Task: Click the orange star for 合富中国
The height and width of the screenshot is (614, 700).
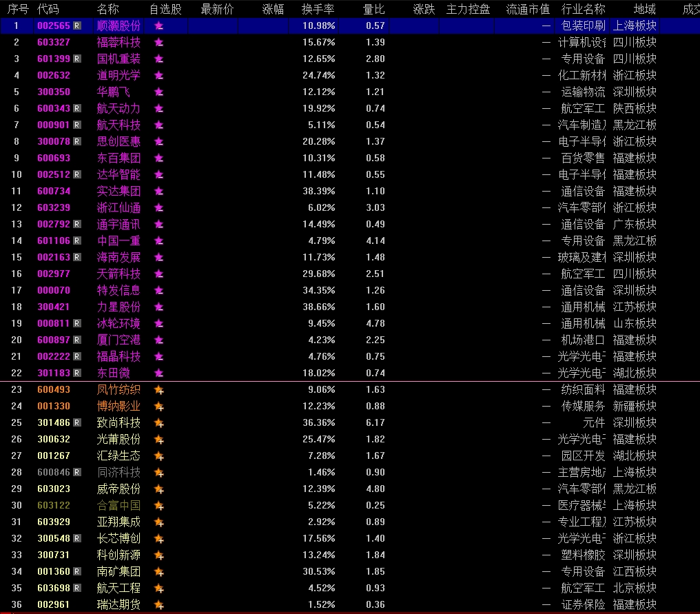Action: coord(159,506)
